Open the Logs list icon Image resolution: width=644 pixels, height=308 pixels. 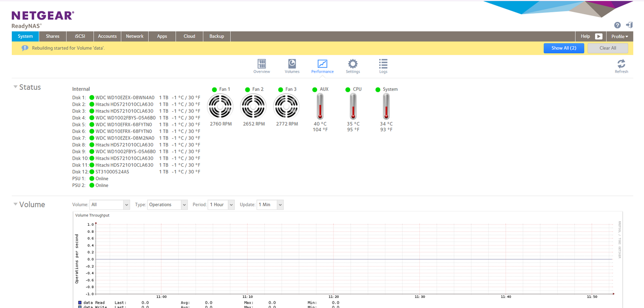click(x=383, y=64)
